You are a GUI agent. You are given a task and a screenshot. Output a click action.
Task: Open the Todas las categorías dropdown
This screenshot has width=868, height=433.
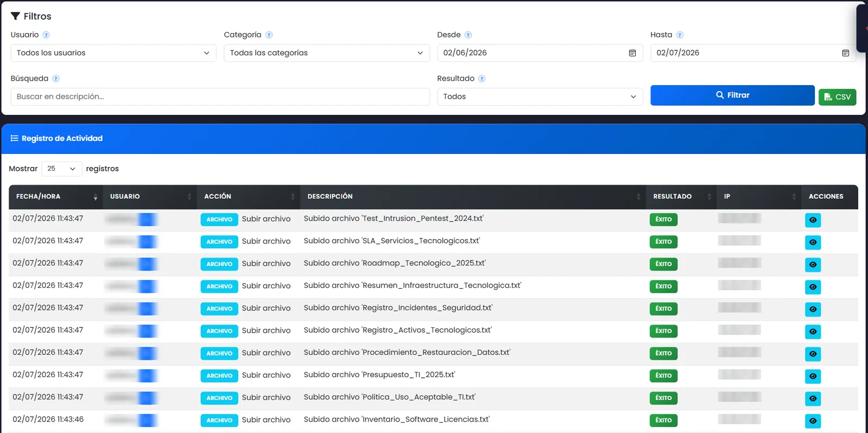click(327, 53)
